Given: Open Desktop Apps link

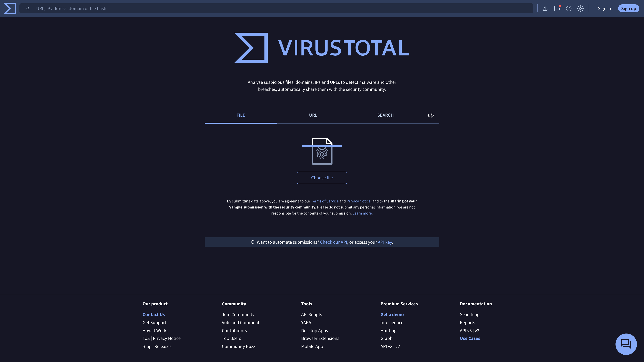Looking at the screenshot, I should click(314, 330).
